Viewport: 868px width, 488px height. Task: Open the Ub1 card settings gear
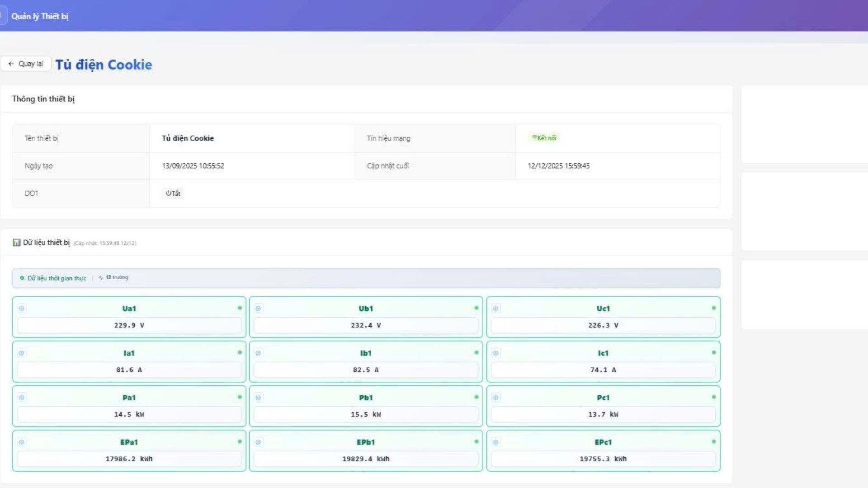(x=258, y=309)
